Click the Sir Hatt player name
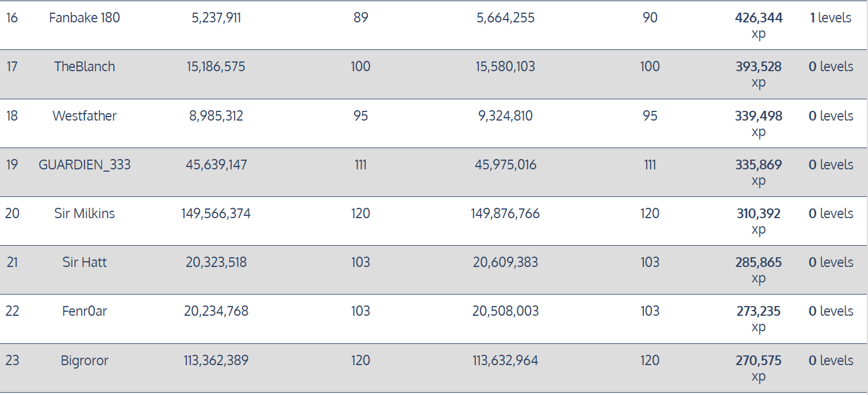Image resolution: width=868 pixels, height=395 pixels. point(85,262)
